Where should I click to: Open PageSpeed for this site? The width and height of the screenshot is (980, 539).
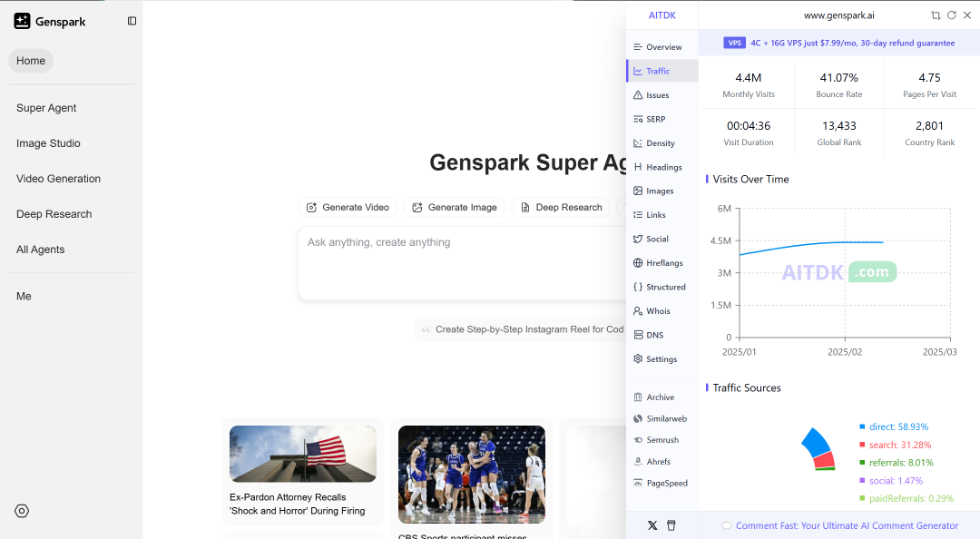point(661,484)
